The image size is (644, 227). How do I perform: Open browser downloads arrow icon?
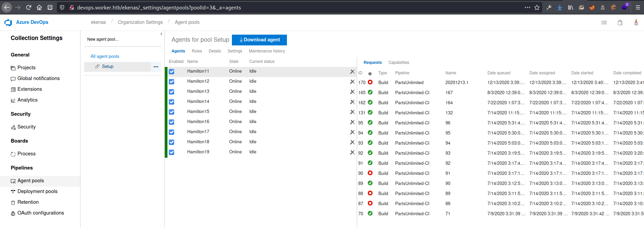(x=560, y=7)
